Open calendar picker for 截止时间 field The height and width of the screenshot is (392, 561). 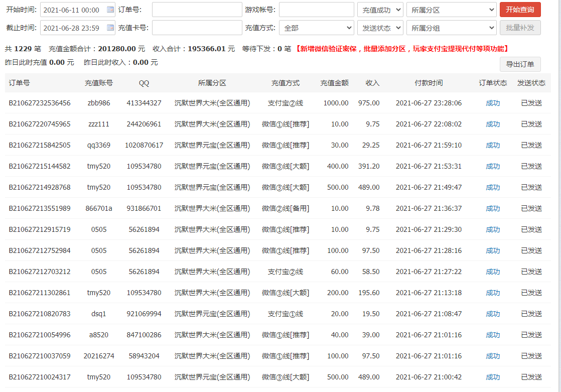click(x=110, y=28)
